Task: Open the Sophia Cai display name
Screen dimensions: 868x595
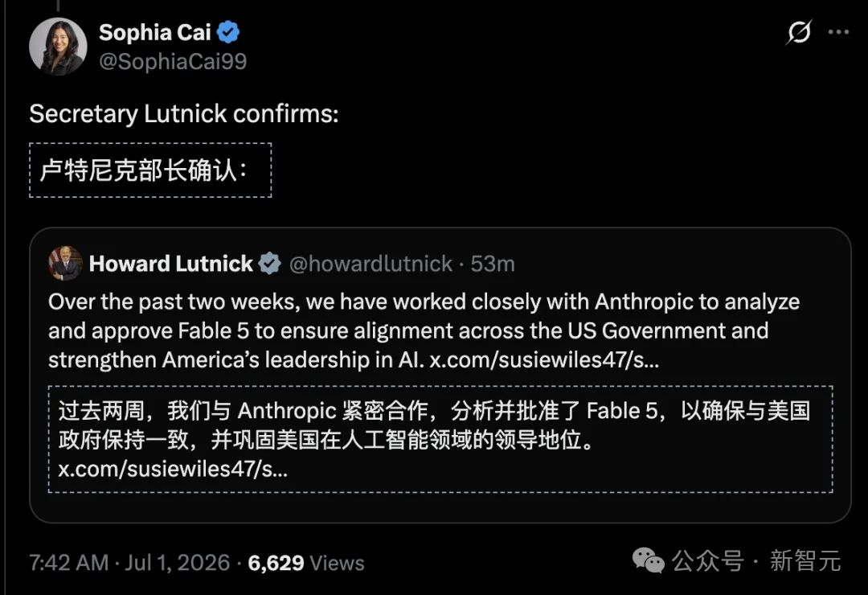Action: [155, 32]
